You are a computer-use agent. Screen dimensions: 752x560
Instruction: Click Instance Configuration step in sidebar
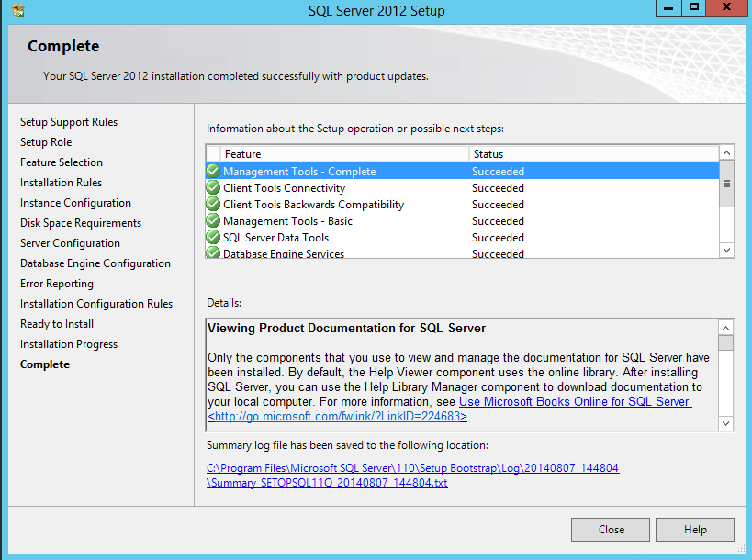[75, 203]
